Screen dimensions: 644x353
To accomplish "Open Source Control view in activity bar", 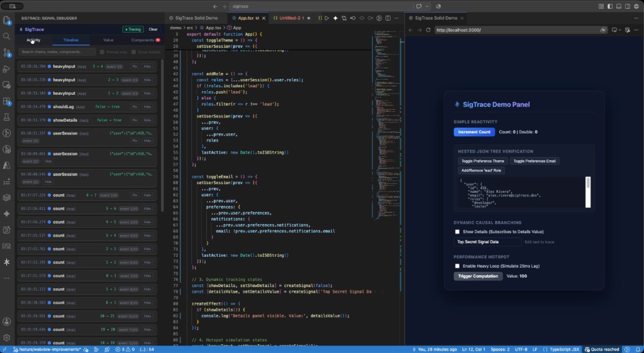I will click(6, 53).
